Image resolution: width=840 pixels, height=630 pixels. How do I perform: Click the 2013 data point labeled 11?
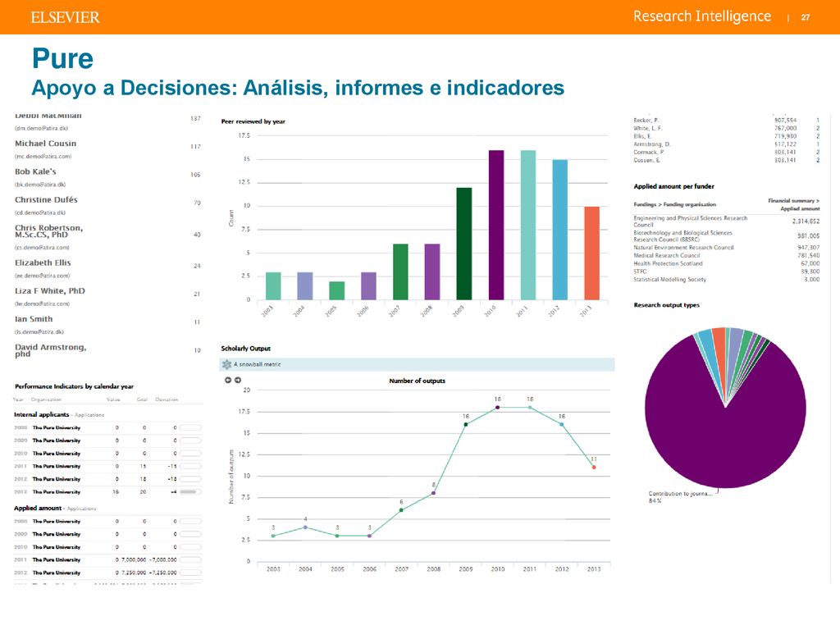[594, 467]
